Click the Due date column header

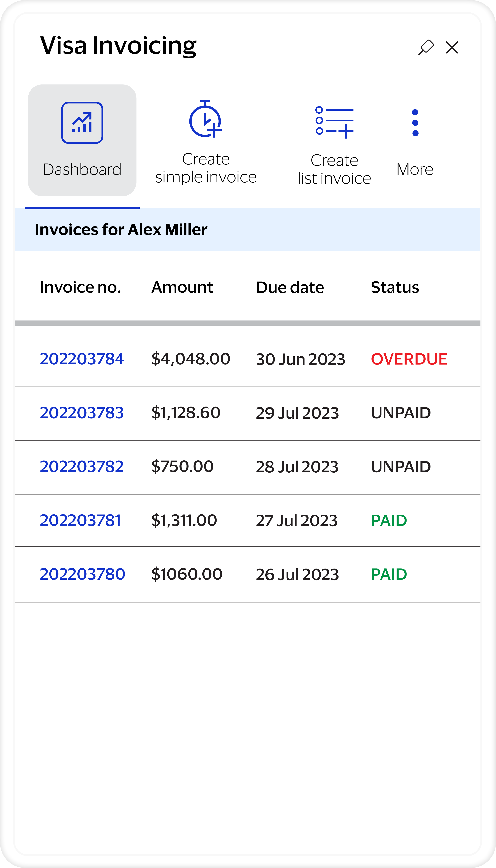[290, 287]
